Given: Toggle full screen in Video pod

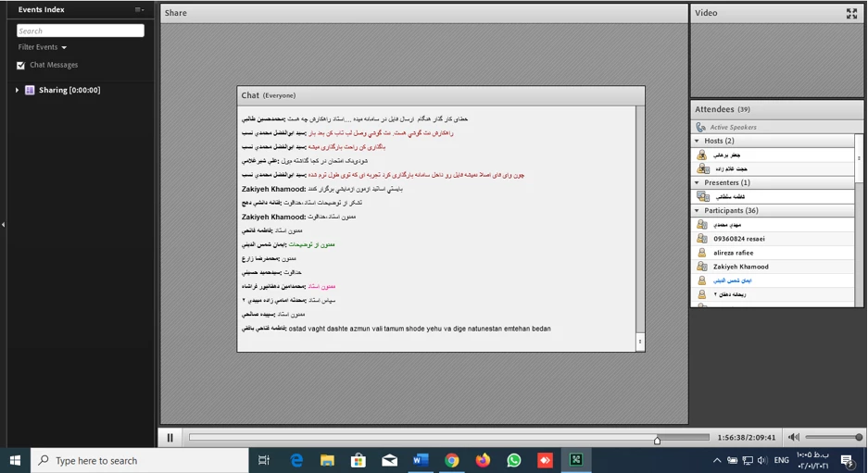Looking at the screenshot, I should pyautogui.click(x=851, y=13).
